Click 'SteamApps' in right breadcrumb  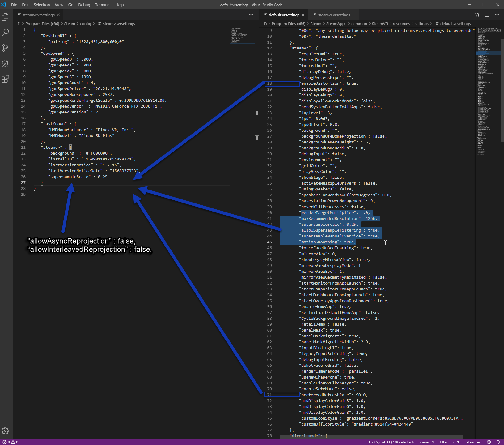[336, 24]
